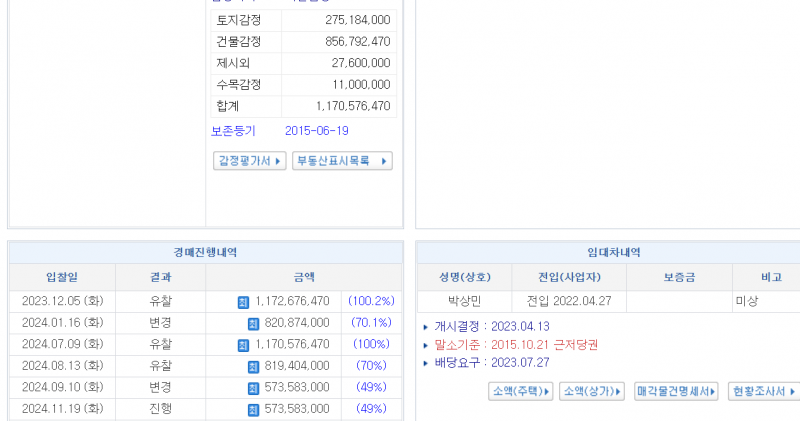800x421 pixels.
Task: Open the 감정평가서 appraisal report
Action: tap(249, 161)
